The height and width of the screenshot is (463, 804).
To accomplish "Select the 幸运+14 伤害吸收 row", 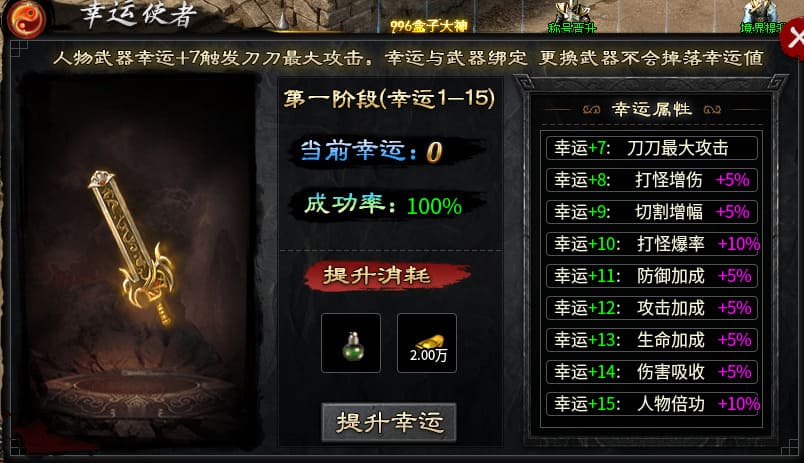I will 652,372.
